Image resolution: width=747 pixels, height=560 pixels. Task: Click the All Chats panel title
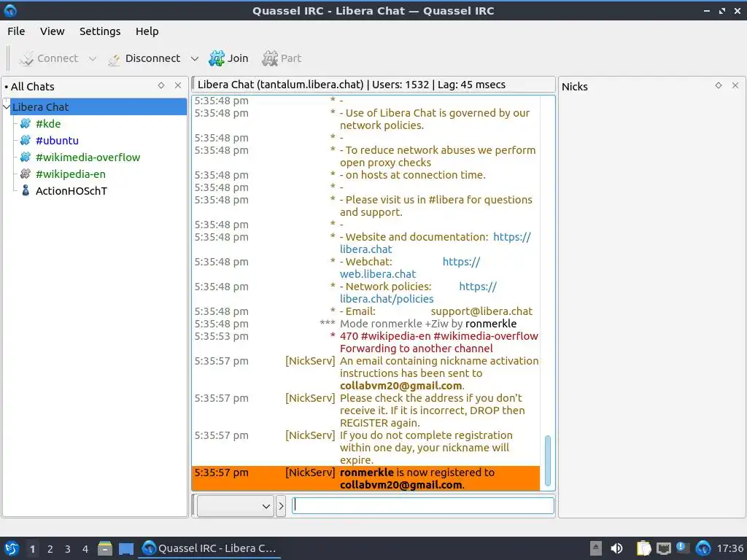(32, 87)
